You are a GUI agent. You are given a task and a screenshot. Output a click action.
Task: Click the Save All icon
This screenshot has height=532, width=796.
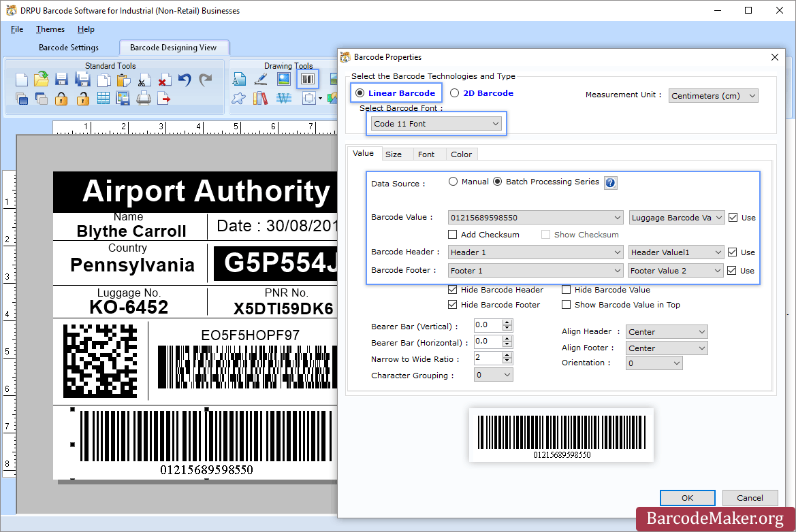tap(82, 80)
